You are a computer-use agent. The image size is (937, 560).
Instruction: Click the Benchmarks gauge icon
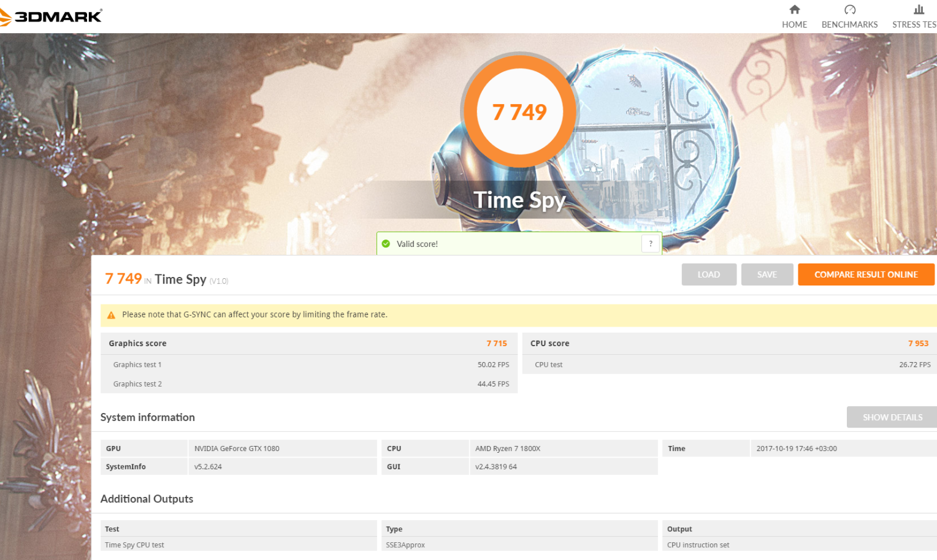849,9
